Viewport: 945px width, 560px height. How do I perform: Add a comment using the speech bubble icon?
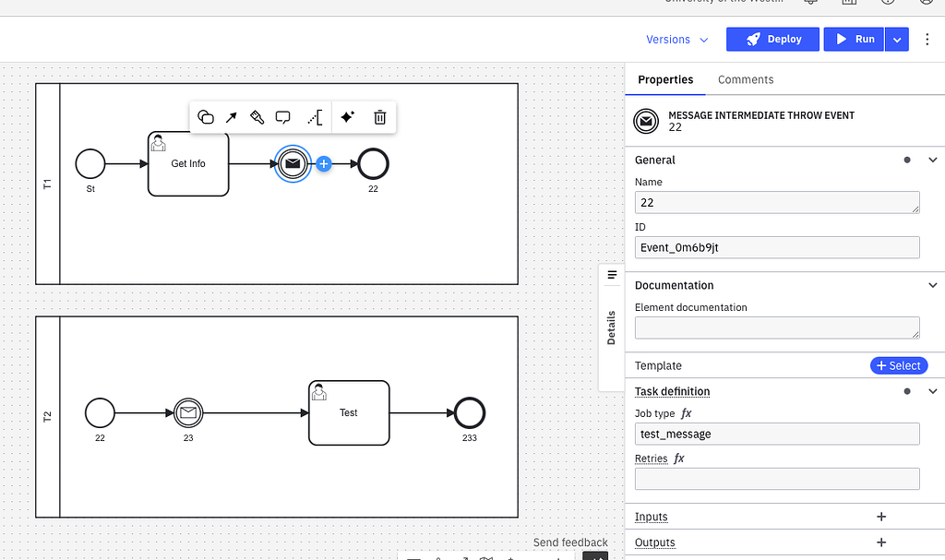pos(283,117)
